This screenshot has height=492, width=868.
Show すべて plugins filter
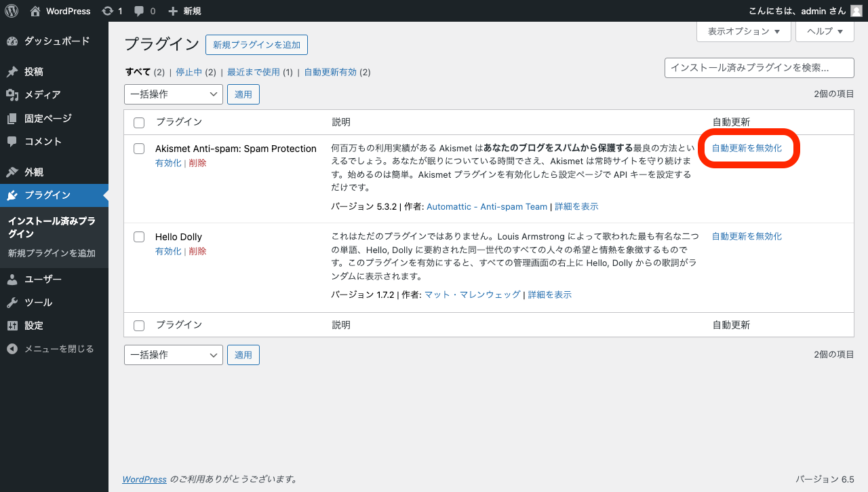click(138, 72)
